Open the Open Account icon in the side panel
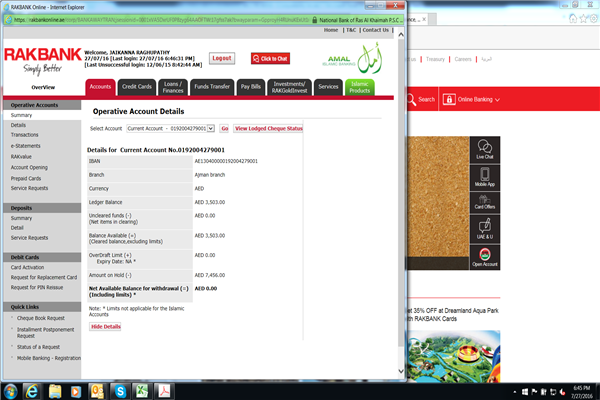Screen dimensions: 600x400 coord(484,257)
